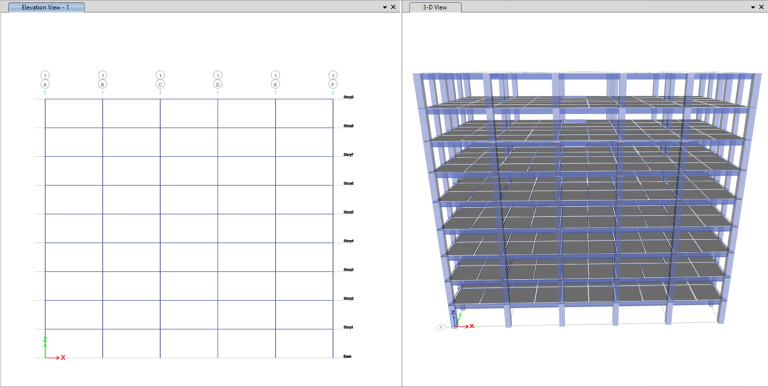
Task: Select grid bubble A in the elevation view
Action: point(45,84)
